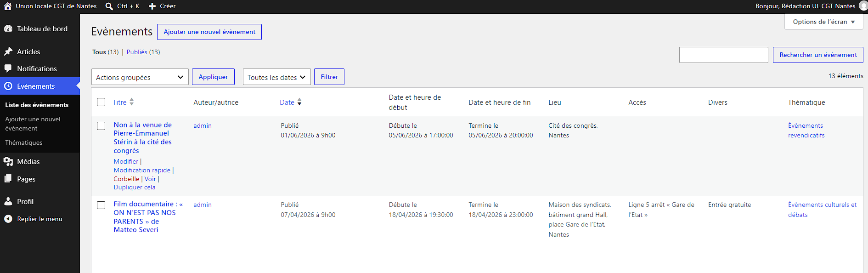868x273 pixels.
Task: Click the Profil person icon
Action: point(8,201)
